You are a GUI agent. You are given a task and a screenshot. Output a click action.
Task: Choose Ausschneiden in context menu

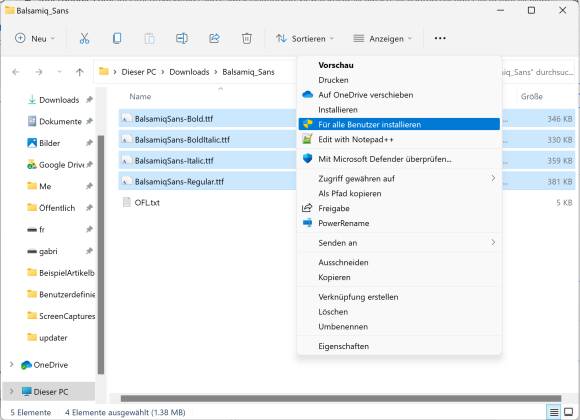[343, 262]
